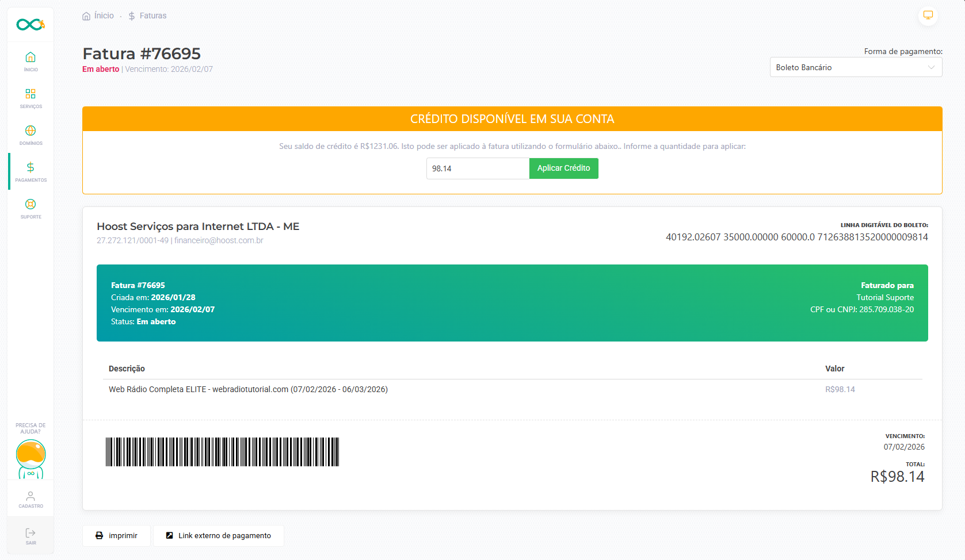Click the imprimir print button

(x=116, y=535)
